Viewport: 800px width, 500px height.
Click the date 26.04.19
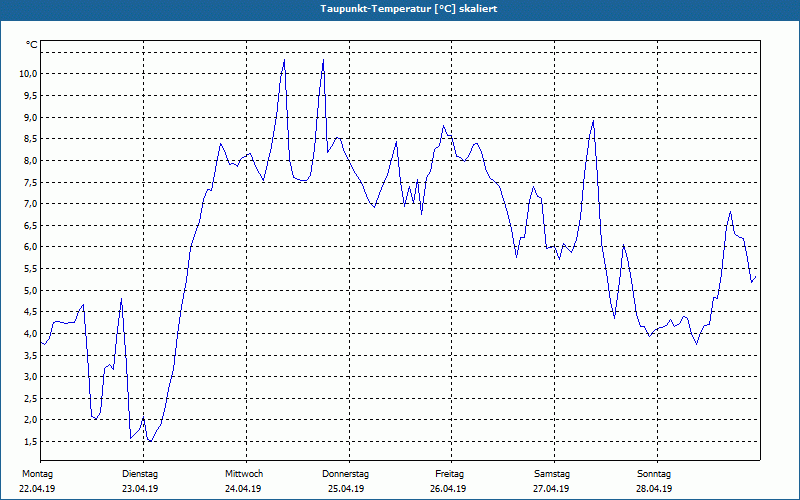(x=448, y=489)
